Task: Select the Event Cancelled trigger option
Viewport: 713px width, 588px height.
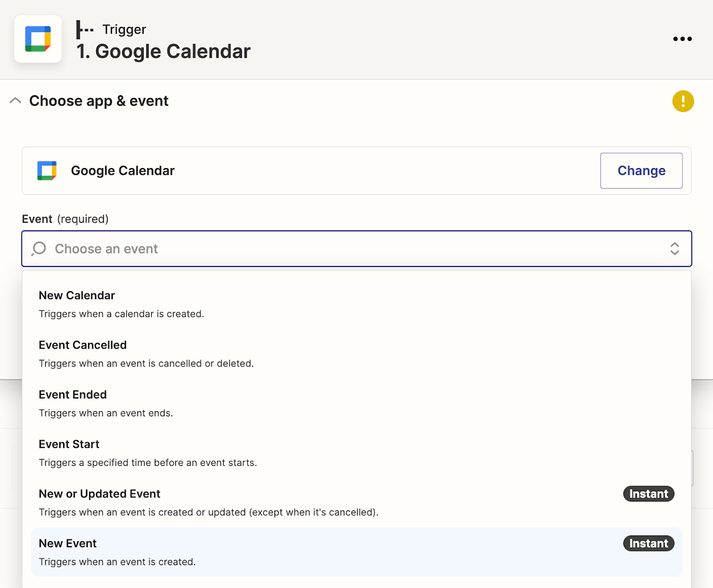Action: click(356, 354)
